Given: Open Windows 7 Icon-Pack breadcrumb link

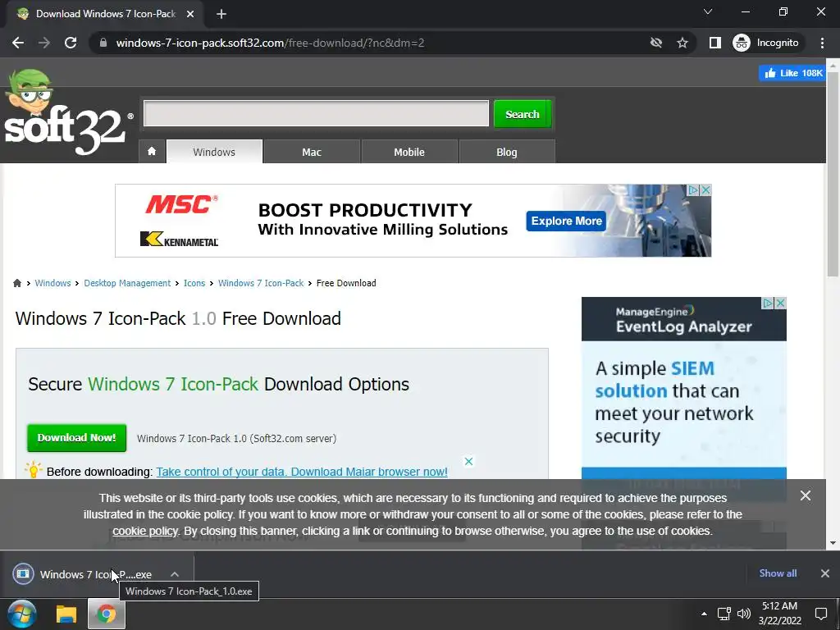Looking at the screenshot, I should pos(260,283).
